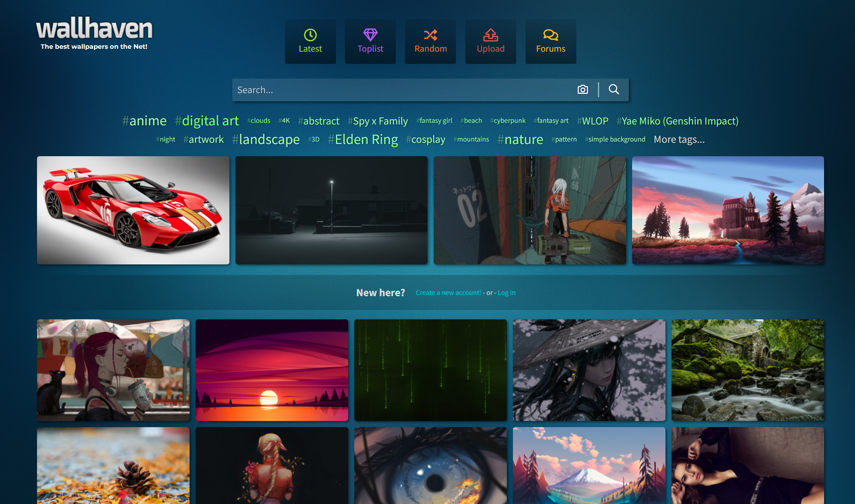Open the pink castle landscape wallpaper
This screenshot has height=504, width=855.
(x=728, y=210)
